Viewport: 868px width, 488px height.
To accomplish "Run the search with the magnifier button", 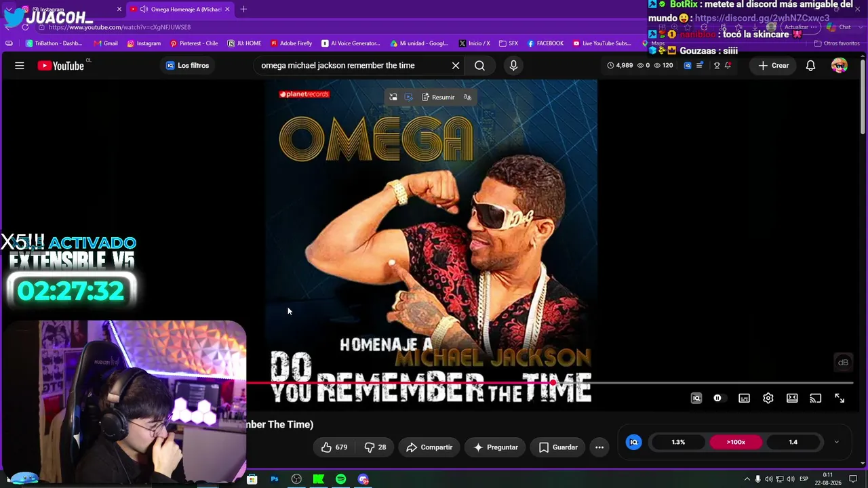I will point(479,66).
